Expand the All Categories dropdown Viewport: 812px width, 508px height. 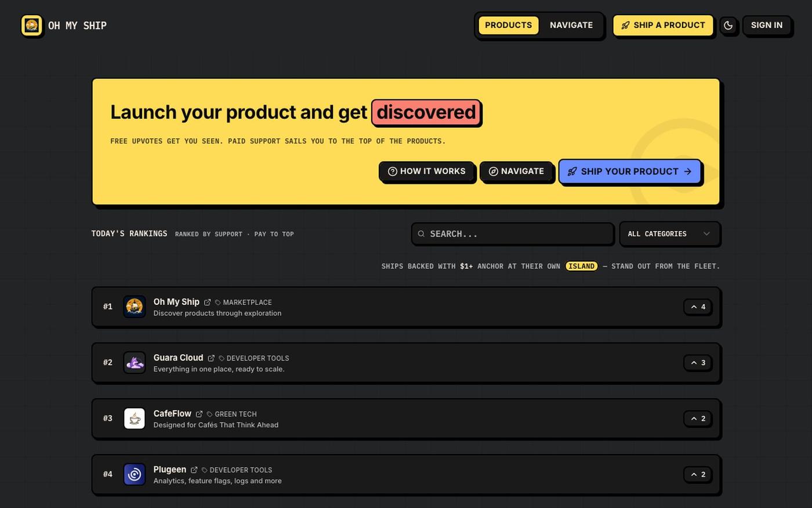point(669,234)
